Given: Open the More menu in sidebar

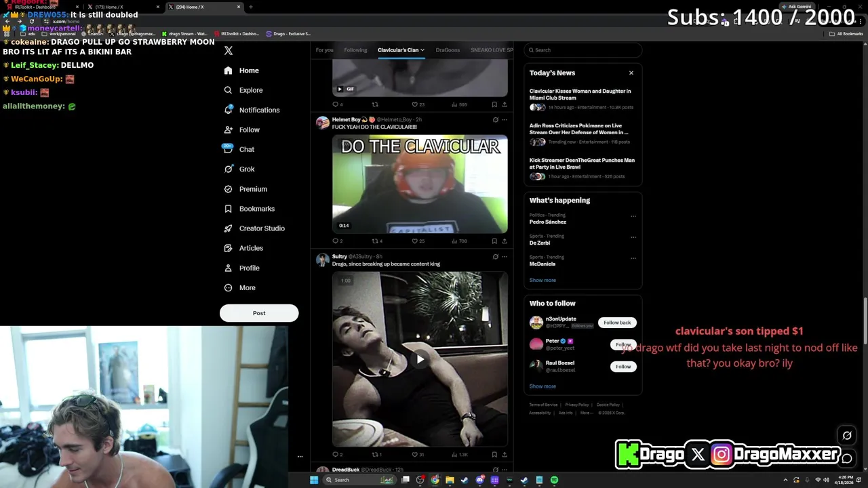Looking at the screenshot, I should tap(239, 287).
